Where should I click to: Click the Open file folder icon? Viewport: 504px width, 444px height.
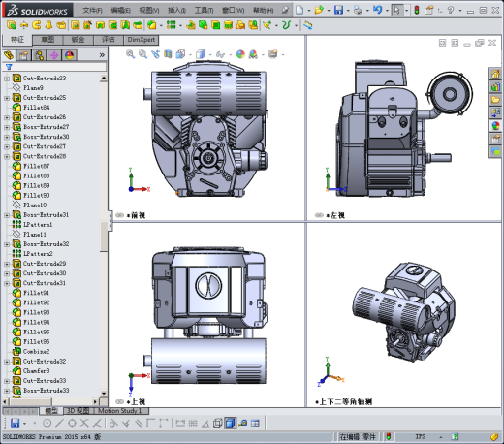coord(319,10)
